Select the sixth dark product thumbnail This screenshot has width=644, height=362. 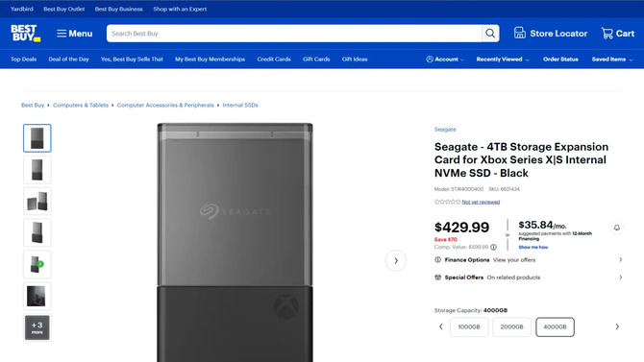(37, 296)
